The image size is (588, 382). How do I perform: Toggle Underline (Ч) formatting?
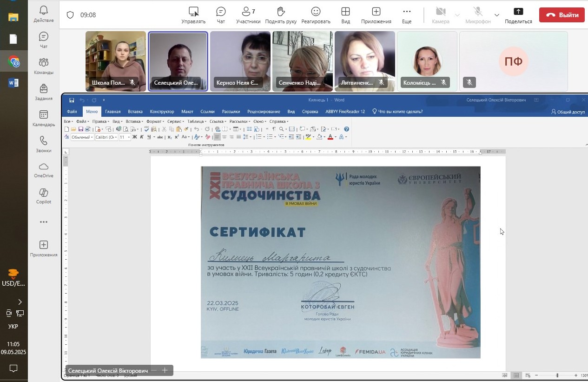point(149,137)
